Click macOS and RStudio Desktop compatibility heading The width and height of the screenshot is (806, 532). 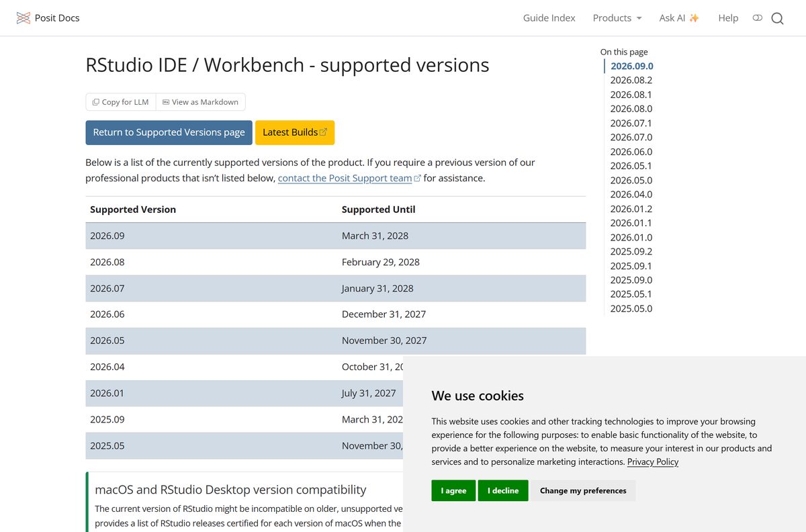230,490
